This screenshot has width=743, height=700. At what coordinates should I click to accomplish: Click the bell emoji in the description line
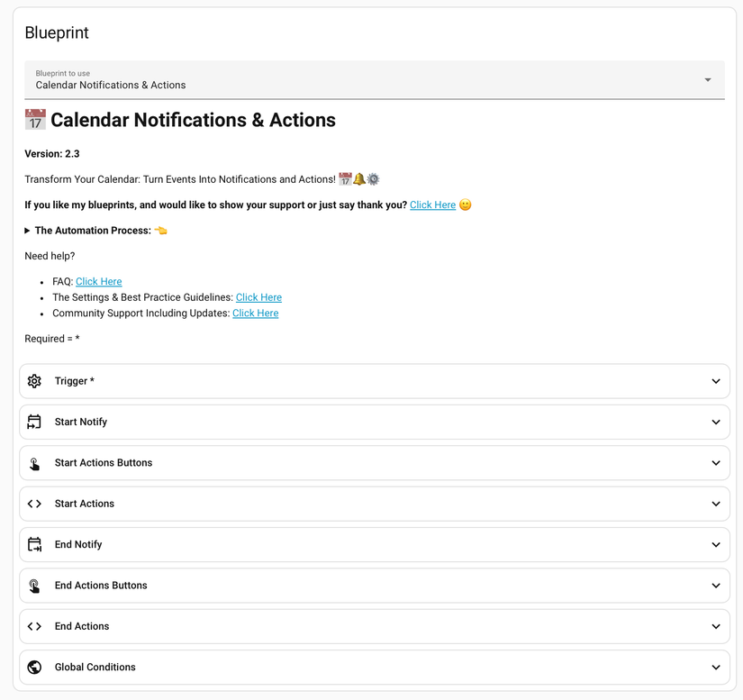(x=359, y=178)
